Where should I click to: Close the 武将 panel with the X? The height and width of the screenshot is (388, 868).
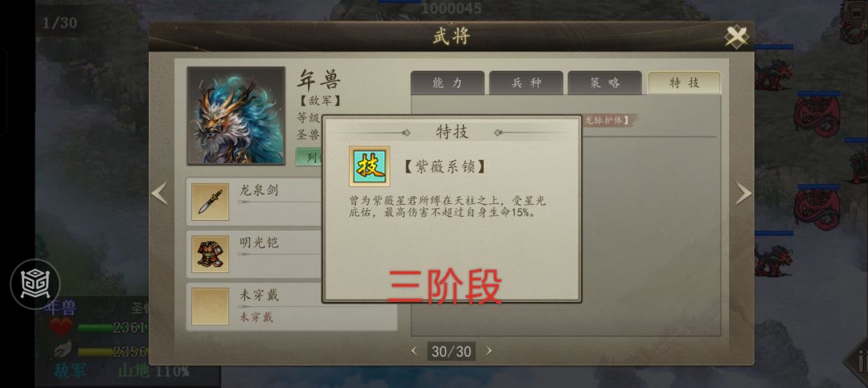click(x=737, y=37)
